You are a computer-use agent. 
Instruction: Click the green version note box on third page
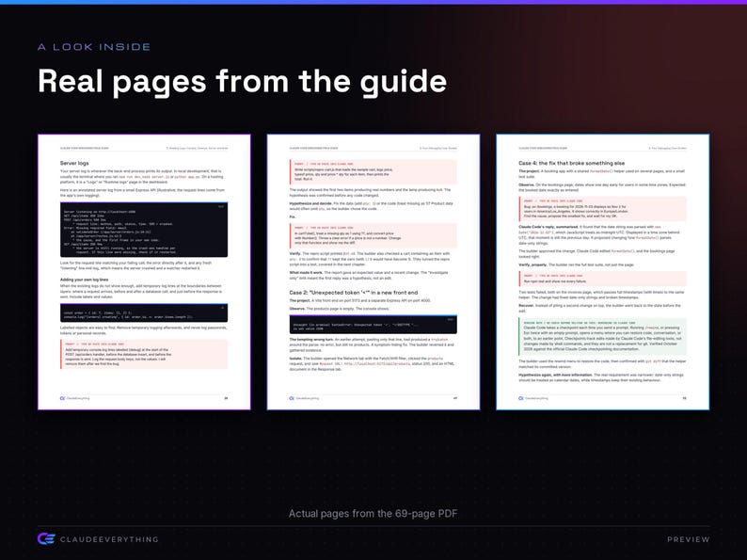603,337
